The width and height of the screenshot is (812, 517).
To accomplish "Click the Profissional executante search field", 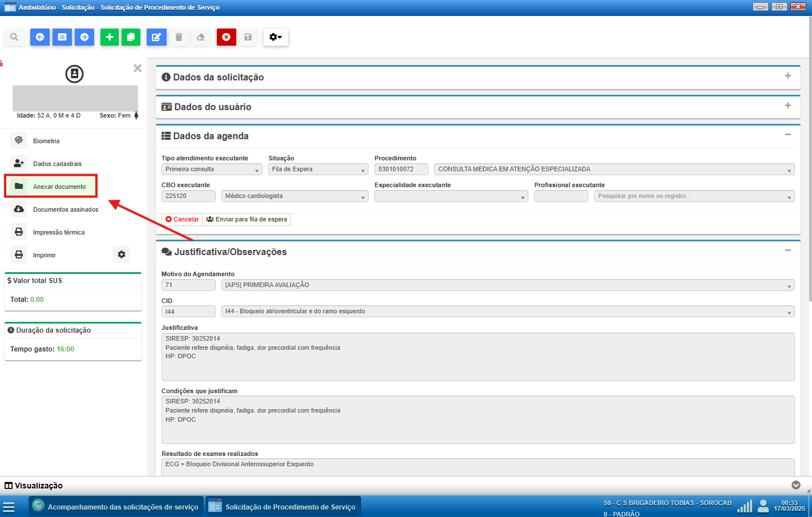I will (x=693, y=196).
